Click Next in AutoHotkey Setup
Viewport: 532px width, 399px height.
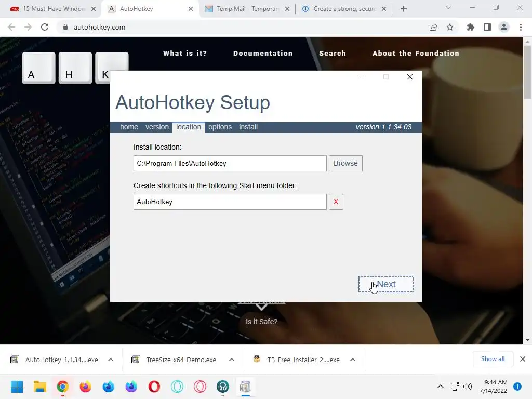386,284
